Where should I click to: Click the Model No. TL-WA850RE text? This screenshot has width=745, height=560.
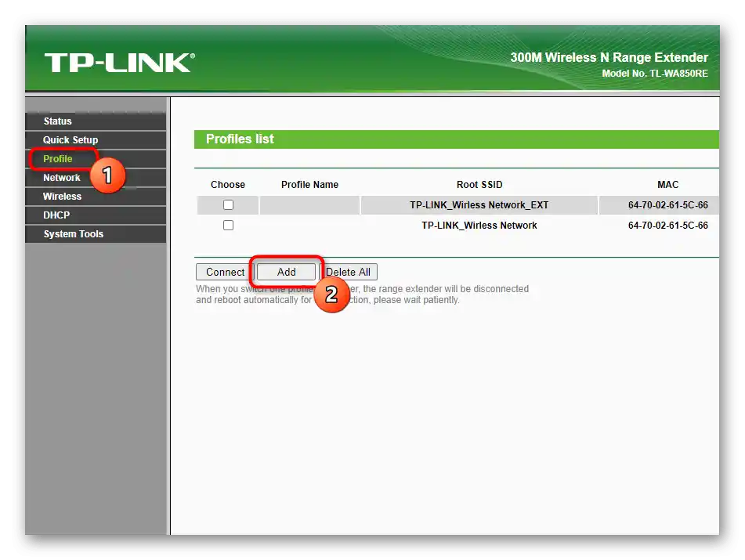point(655,74)
